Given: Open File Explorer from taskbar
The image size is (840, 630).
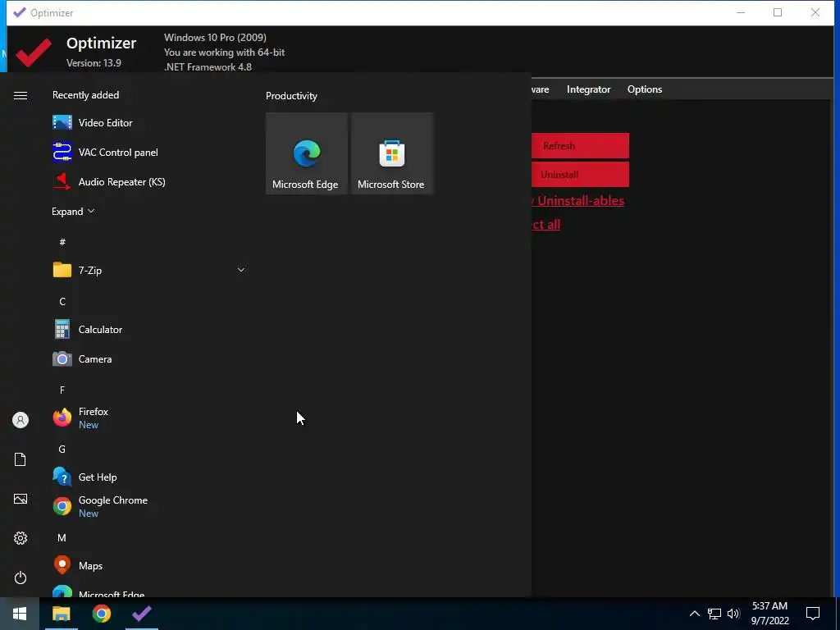Looking at the screenshot, I should pos(62,614).
